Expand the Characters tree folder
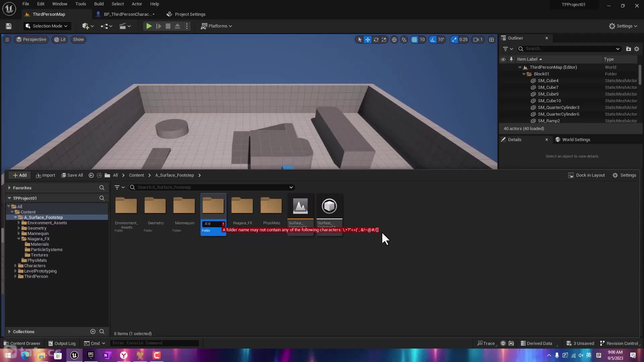Viewport: 644px width, 362px height. [x=15, y=266]
